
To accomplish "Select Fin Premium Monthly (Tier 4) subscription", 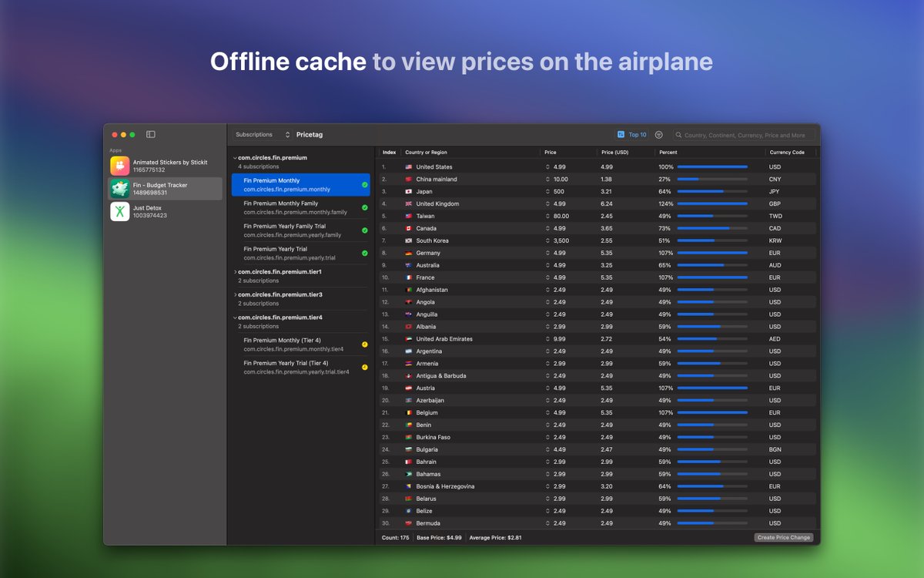I will (x=301, y=344).
